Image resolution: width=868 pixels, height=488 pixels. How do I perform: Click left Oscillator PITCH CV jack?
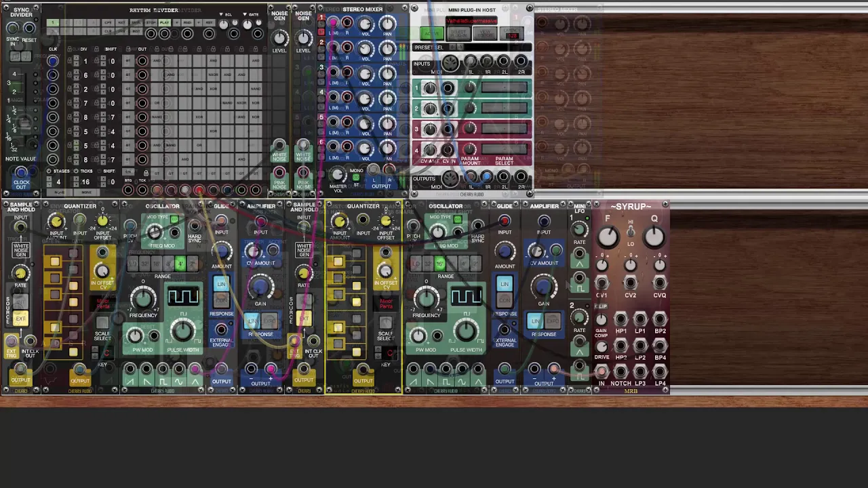point(130,226)
